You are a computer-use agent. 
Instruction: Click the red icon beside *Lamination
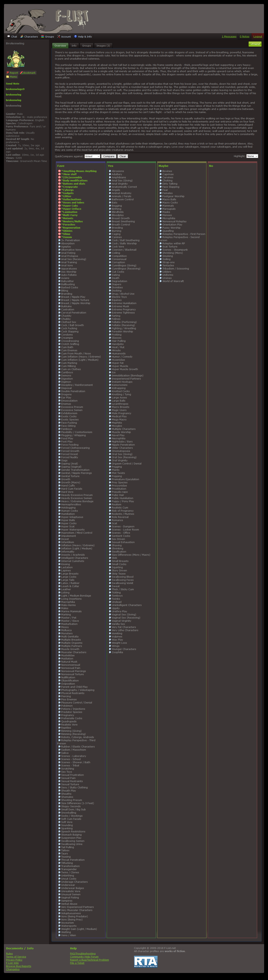click(60, 212)
